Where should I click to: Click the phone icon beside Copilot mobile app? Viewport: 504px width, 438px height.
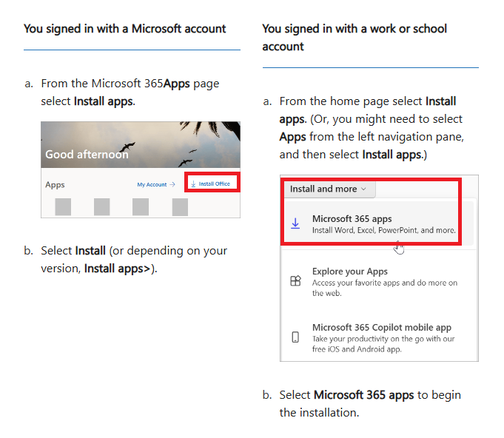[295, 337]
